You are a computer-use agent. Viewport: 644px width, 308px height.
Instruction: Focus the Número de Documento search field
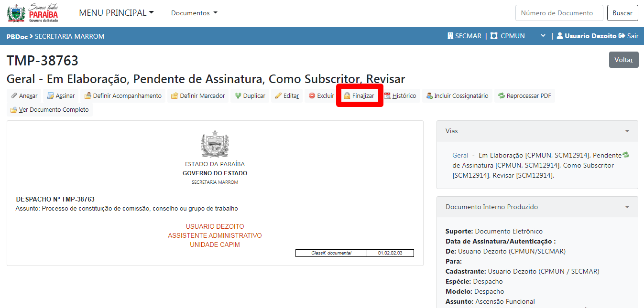tap(559, 13)
